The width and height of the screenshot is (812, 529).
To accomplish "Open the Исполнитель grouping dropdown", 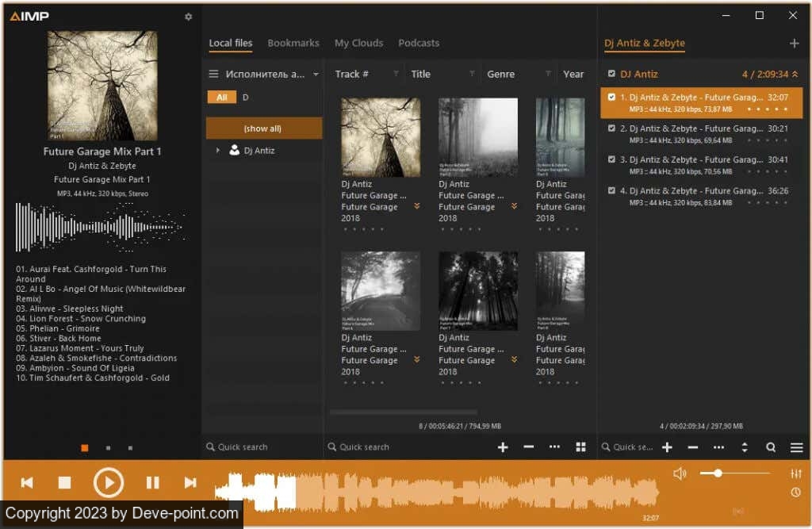I will [316, 75].
